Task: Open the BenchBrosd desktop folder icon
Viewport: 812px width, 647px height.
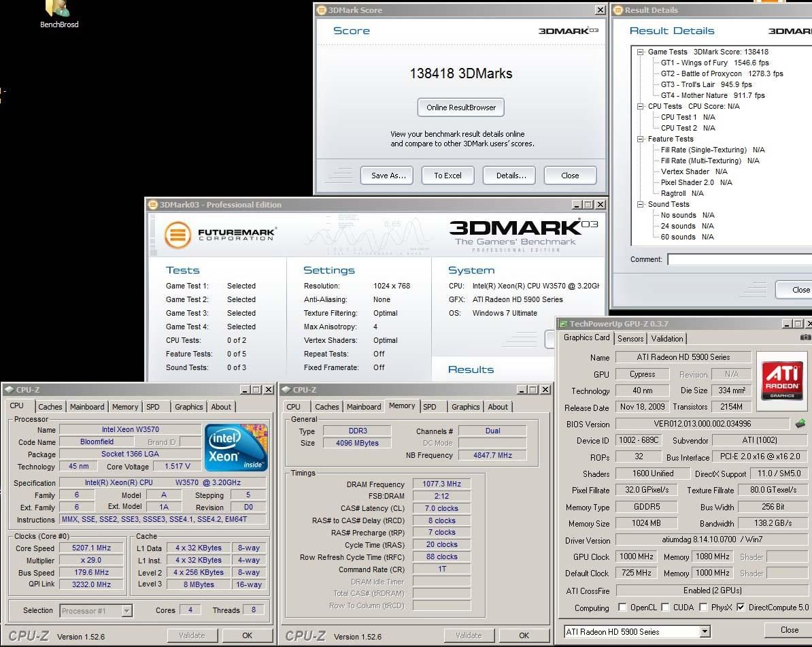Action: 58,8
